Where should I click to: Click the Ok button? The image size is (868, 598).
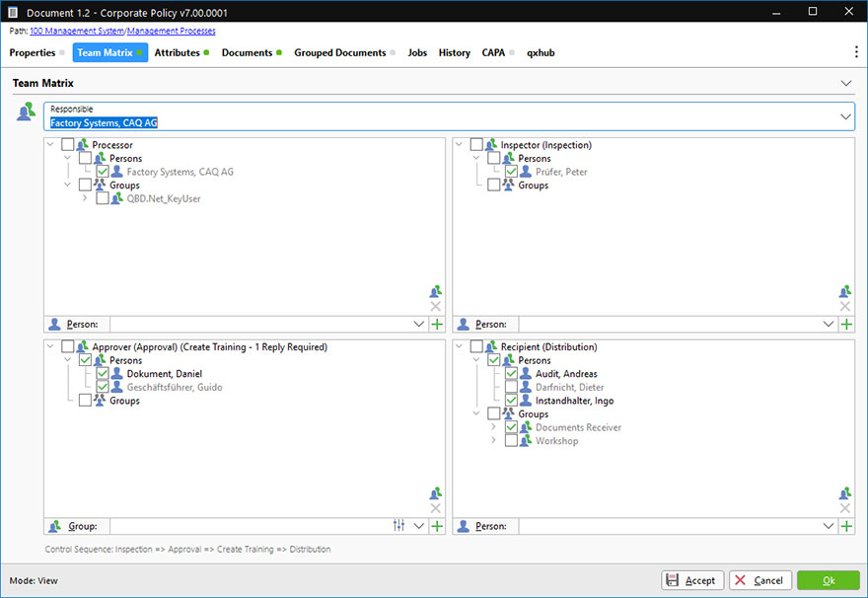(x=827, y=580)
